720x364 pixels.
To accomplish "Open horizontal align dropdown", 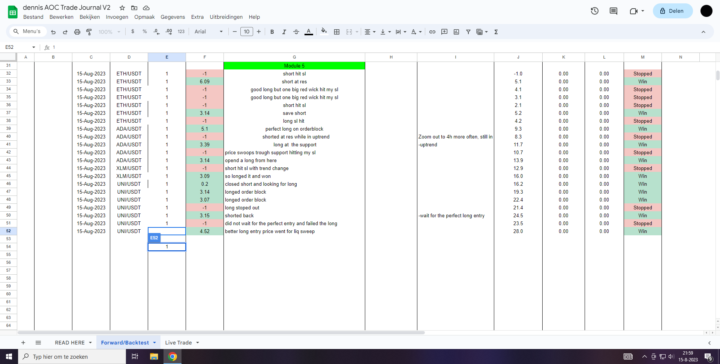I will point(370,32).
